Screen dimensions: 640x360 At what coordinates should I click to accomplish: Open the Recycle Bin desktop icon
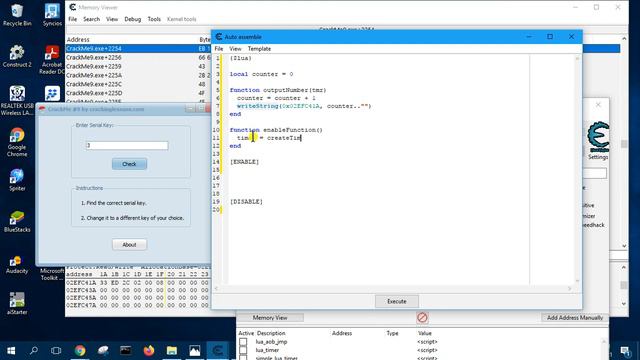(17, 15)
